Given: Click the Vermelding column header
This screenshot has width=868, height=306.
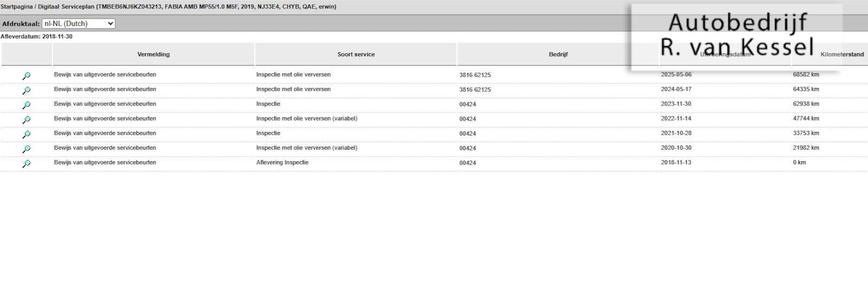Looking at the screenshot, I should tap(153, 54).
